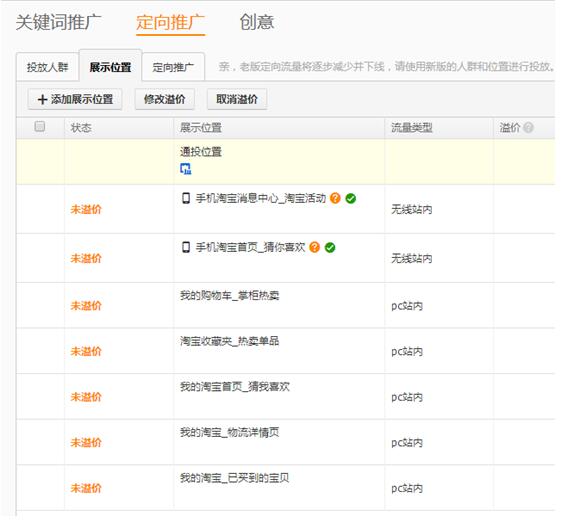This screenshot has height=526, width=573.
Task: Click 状态 column header
Action: pyautogui.click(x=81, y=128)
